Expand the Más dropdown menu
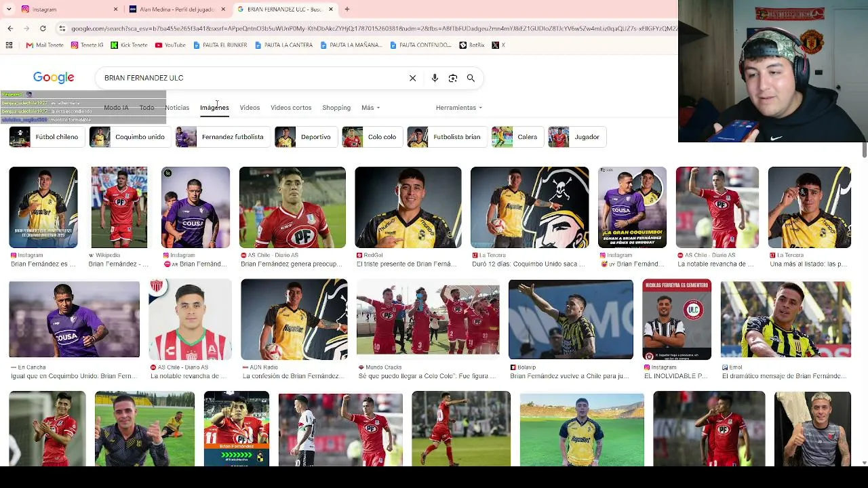Image resolution: width=868 pixels, height=488 pixels. pyautogui.click(x=370, y=108)
